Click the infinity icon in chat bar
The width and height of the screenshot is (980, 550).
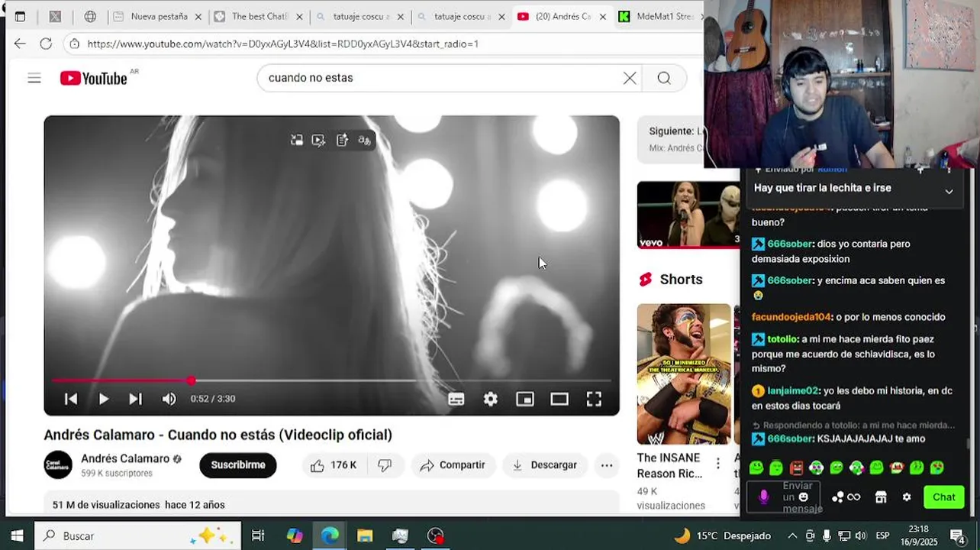(854, 497)
